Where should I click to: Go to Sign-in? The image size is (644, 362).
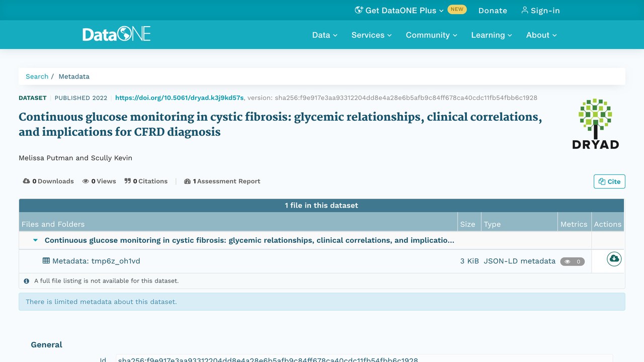click(540, 10)
